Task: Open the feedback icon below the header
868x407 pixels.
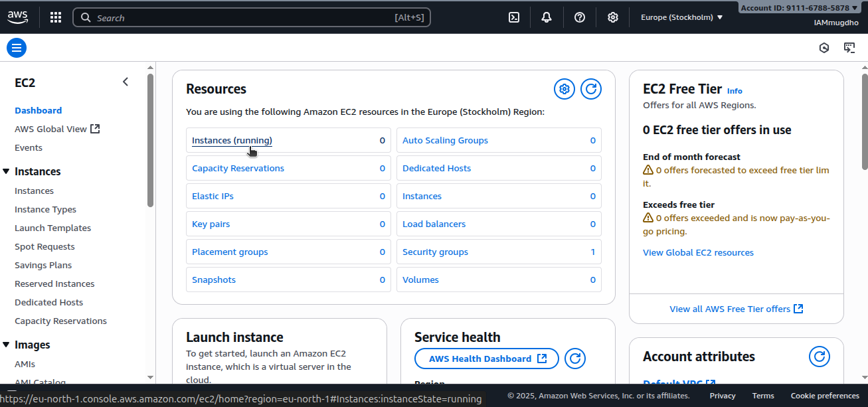Action: click(850, 47)
